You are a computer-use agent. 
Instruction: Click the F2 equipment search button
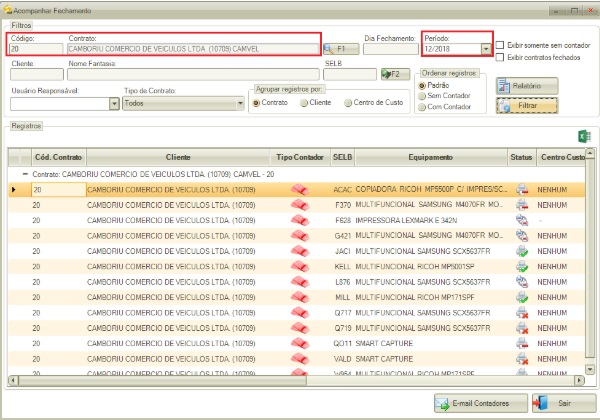click(x=395, y=74)
